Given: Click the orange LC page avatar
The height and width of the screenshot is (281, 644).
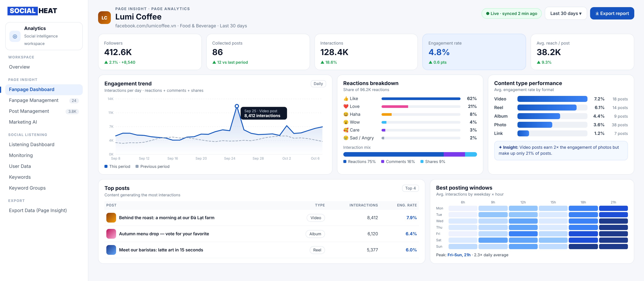Looking at the screenshot, I should (104, 17).
